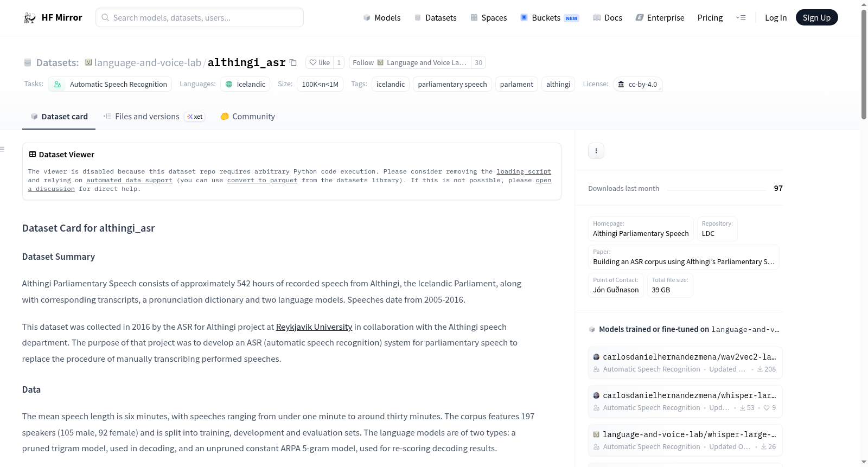Open the loading script link
This screenshot has width=868, height=467.
coord(524,171)
